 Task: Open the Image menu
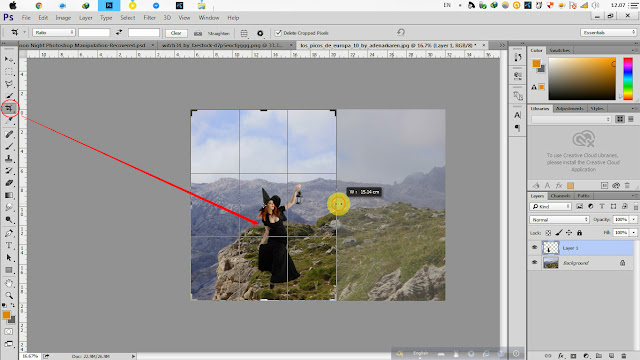63,18
